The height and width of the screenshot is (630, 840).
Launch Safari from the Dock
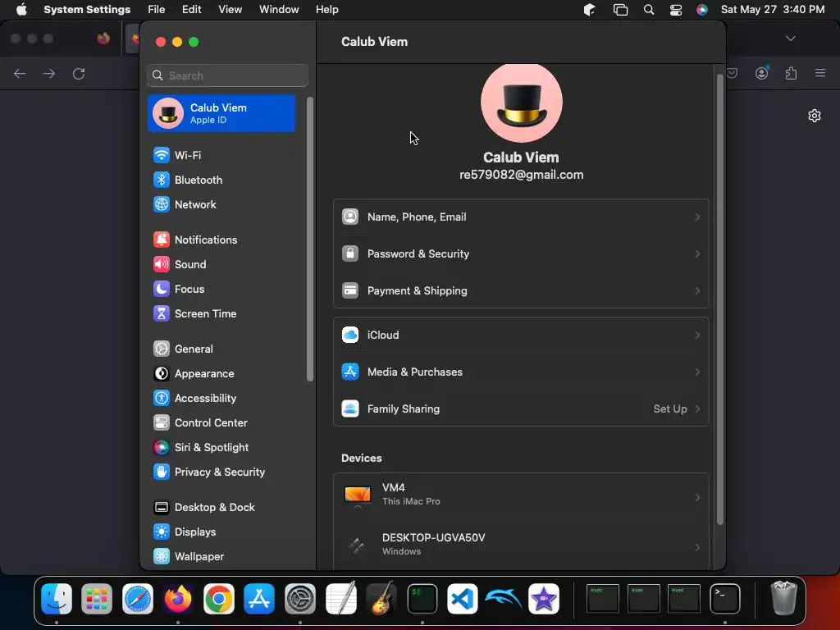point(138,599)
